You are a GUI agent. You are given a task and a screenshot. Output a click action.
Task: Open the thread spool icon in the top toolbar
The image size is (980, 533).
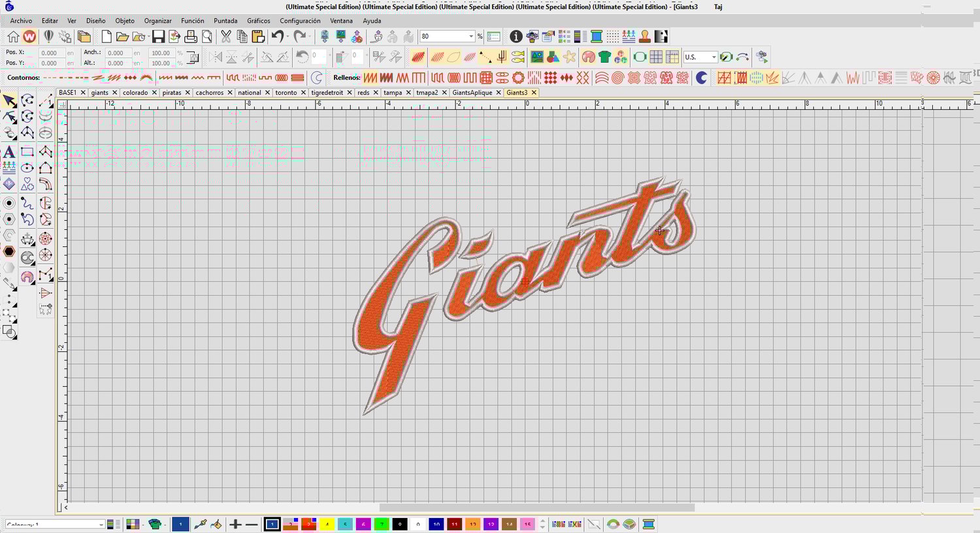(596, 37)
